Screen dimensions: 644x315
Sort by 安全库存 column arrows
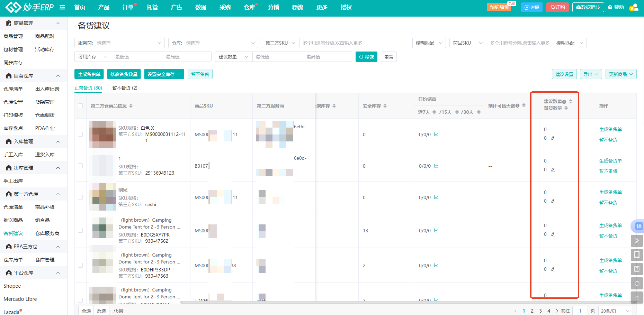coord(385,106)
